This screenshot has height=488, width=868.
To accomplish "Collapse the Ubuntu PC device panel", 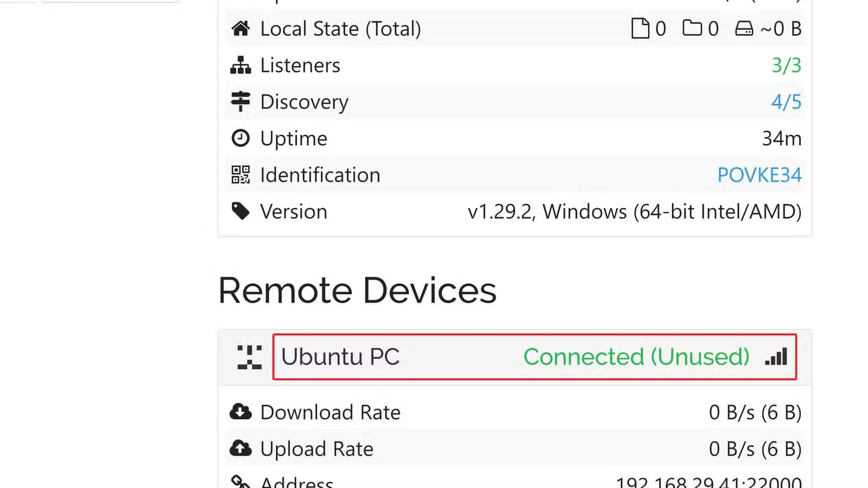I will [340, 357].
